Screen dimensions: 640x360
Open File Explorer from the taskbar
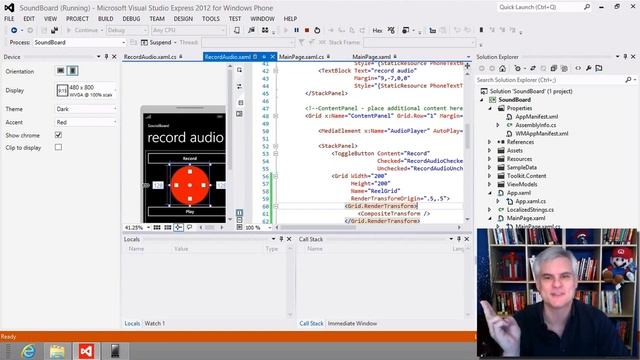pos(57,351)
